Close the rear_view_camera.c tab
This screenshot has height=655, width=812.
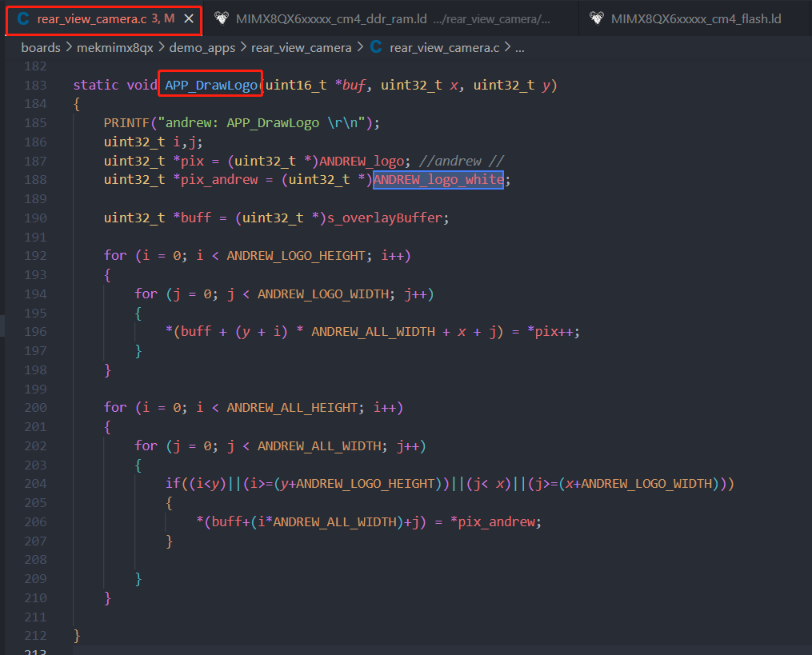(x=189, y=18)
